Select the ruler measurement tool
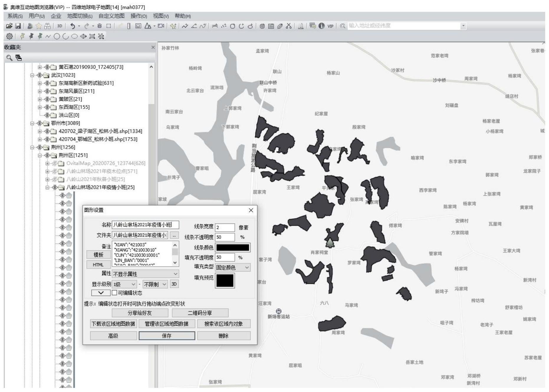 pyautogui.click(x=129, y=26)
